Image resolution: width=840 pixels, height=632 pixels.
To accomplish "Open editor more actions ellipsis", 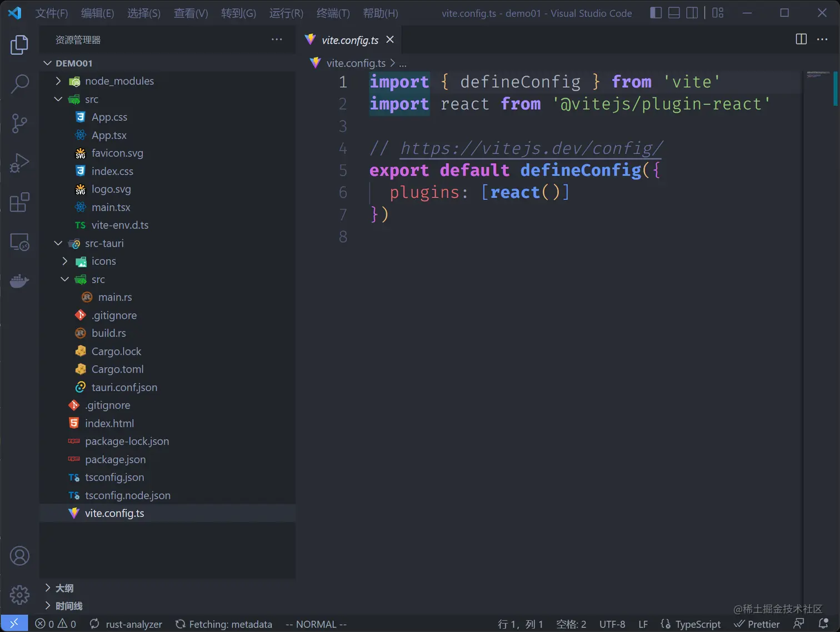I will (x=822, y=39).
